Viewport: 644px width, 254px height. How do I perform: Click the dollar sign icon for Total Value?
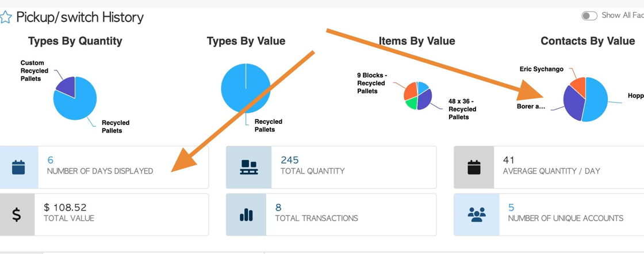coord(17,214)
